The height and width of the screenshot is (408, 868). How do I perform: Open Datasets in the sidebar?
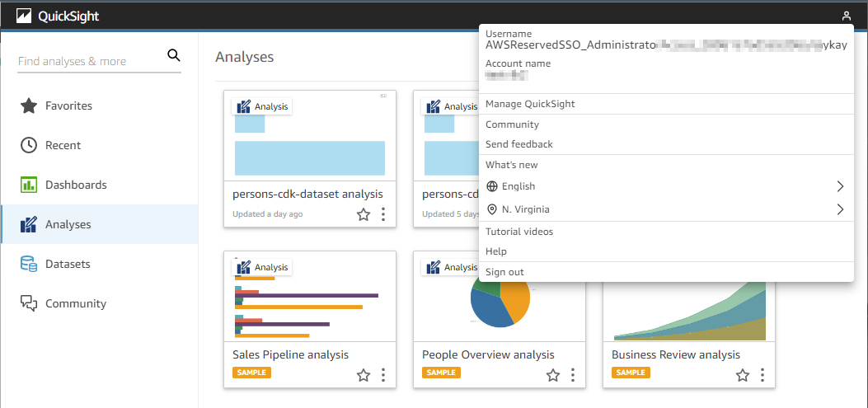pyautogui.click(x=100, y=264)
